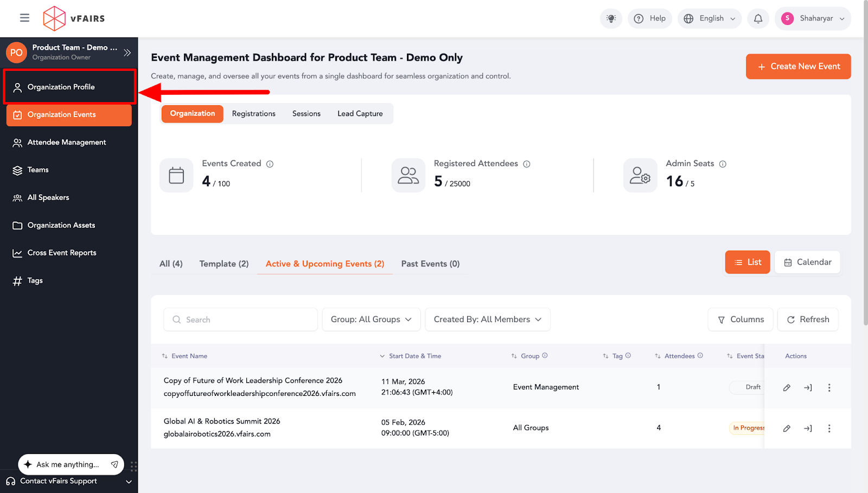Expand Created By: All Members dropdown
The width and height of the screenshot is (868, 493).
(487, 319)
